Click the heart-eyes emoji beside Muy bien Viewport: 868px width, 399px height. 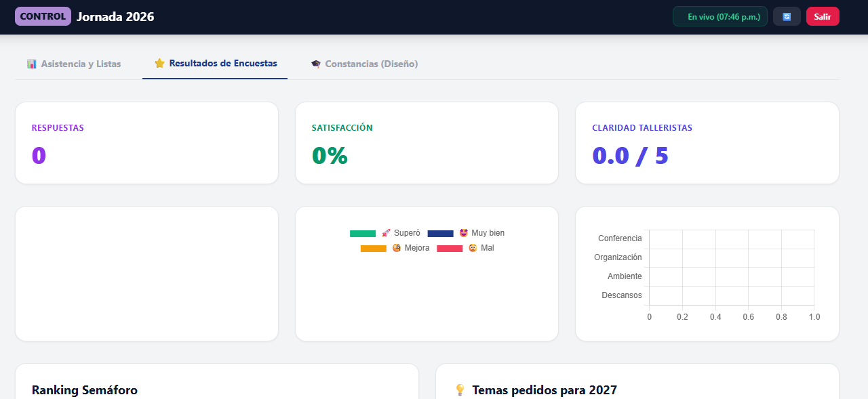464,233
